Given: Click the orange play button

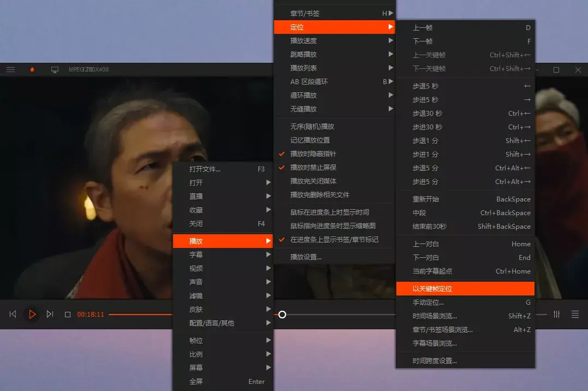Looking at the screenshot, I should (x=33, y=314).
